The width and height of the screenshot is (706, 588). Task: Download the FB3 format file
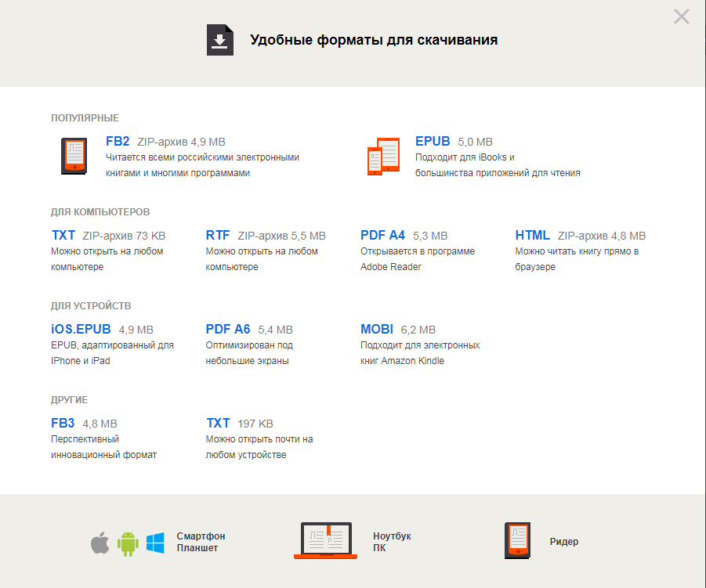pos(63,424)
